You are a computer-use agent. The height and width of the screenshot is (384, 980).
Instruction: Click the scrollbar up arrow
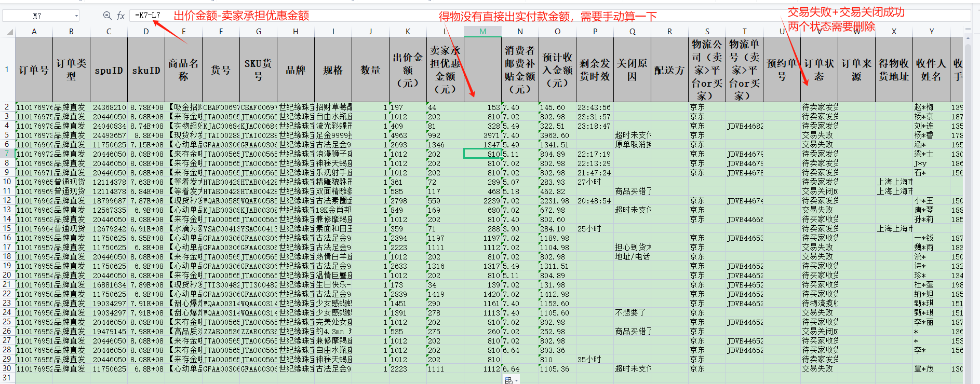(968, 38)
